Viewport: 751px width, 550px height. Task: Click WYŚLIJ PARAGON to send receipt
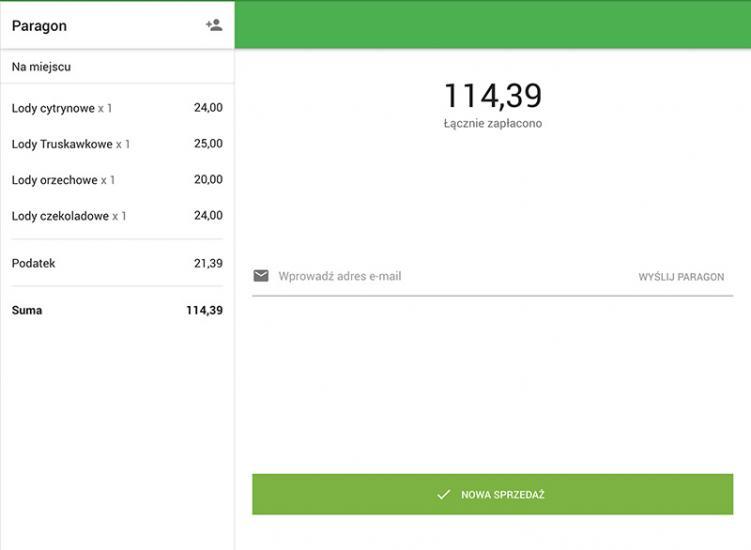[x=681, y=277]
